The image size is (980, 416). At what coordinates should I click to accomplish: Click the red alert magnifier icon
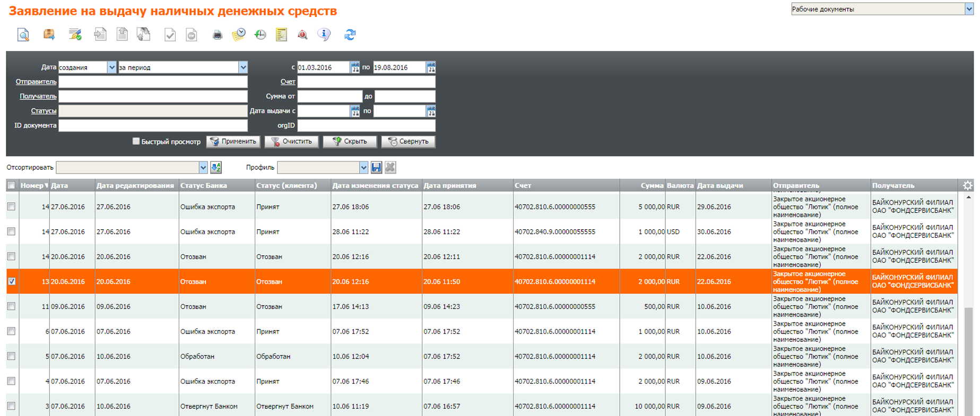coord(302,35)
